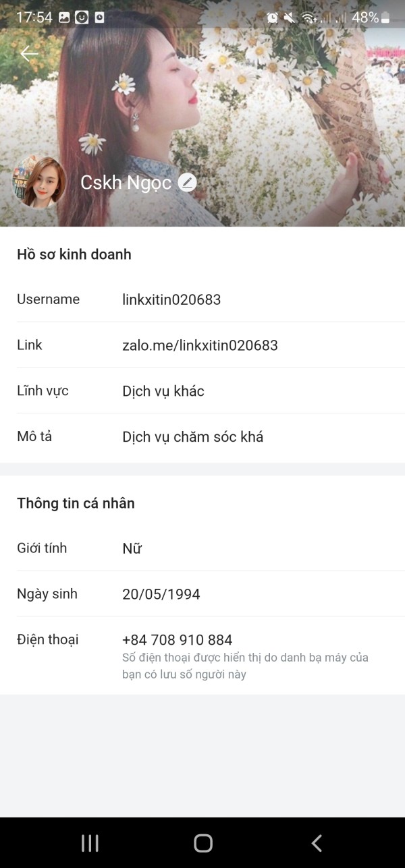The width and height of the screenshot is (405, 868).
Task: Tap the phone number +84 708 910 884
Action: [177, 640]
